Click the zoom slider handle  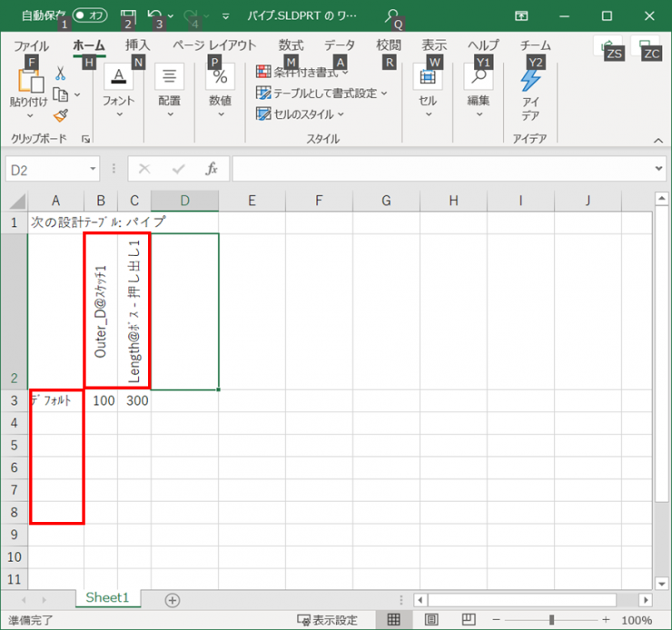[x=550, y=620]
